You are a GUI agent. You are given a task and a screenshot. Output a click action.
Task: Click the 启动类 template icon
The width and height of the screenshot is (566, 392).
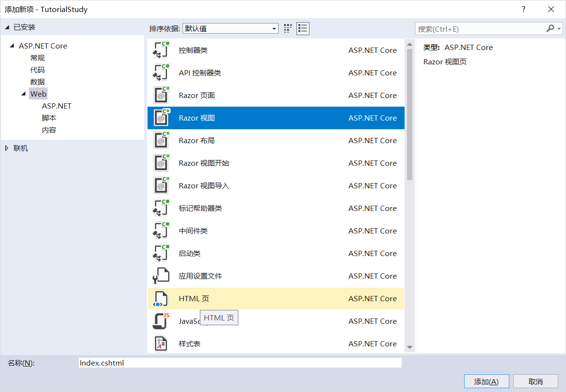[161, 253]
